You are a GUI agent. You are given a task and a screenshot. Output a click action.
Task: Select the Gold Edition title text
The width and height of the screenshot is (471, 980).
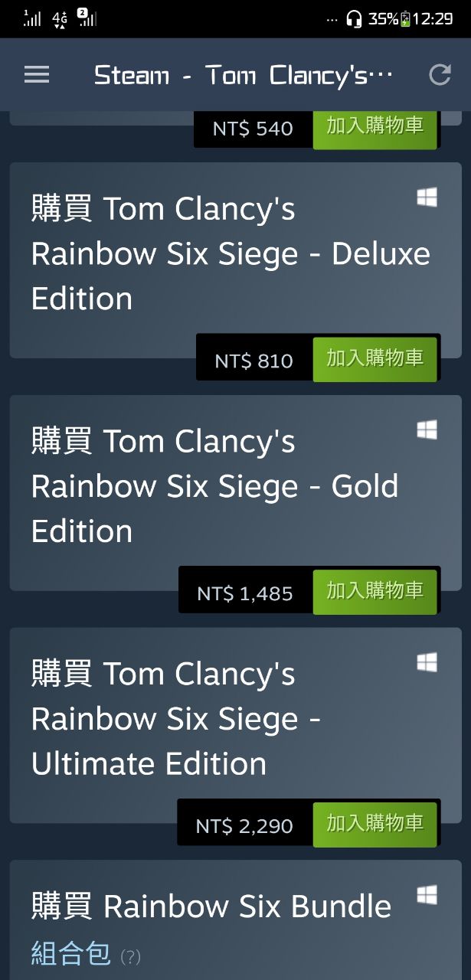coord(214,486)
